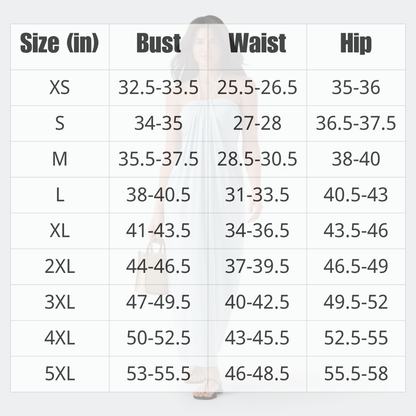Viewport: 416px width, 416px height.
Task: Click the 37-39.5 waist cell for 2XL
Action: coord(257,267)
